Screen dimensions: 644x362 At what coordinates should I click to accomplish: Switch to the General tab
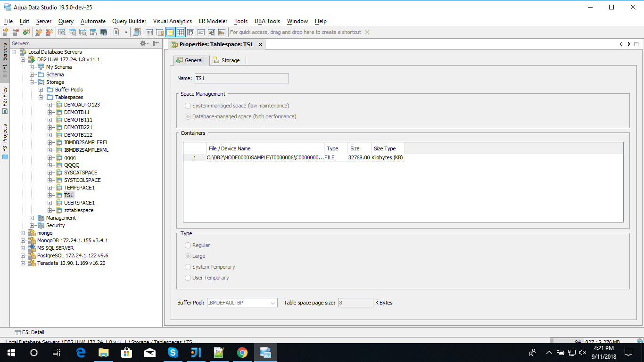(191, 60)
